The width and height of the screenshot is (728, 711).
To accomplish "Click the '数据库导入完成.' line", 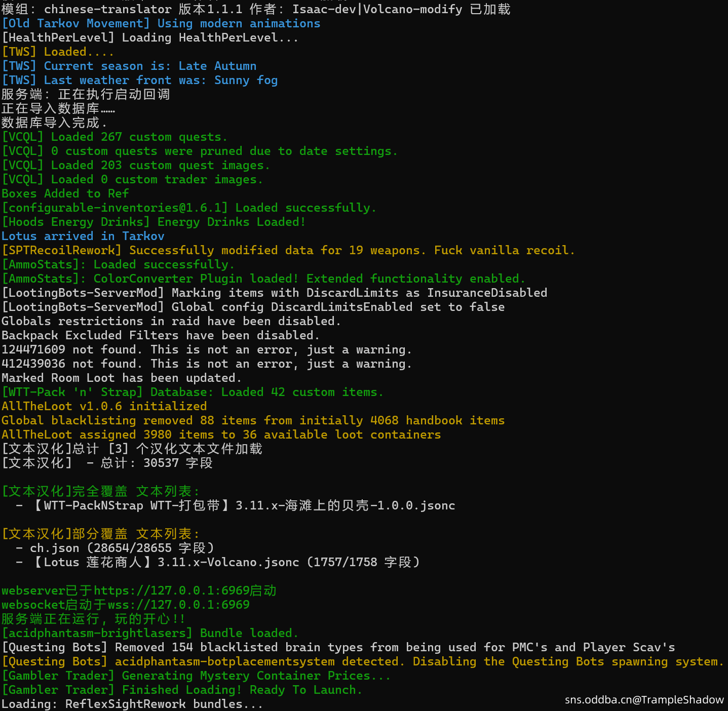I will pyautogui.click(x=54, y=123).
